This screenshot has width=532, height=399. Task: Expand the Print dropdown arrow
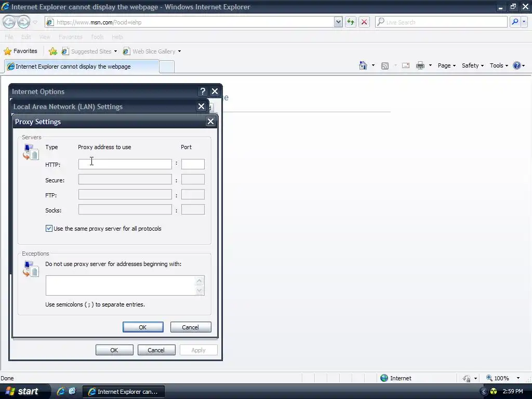click(430, 65)
